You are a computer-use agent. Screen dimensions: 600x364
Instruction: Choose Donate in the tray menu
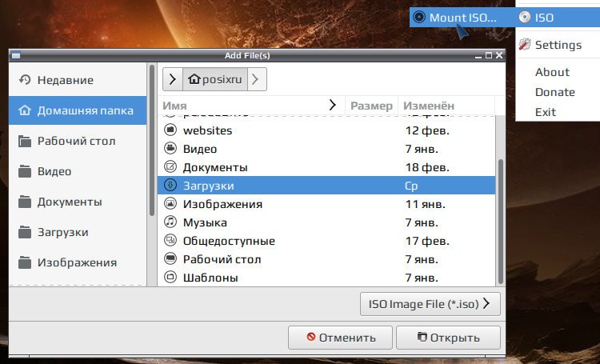[555, 92]
